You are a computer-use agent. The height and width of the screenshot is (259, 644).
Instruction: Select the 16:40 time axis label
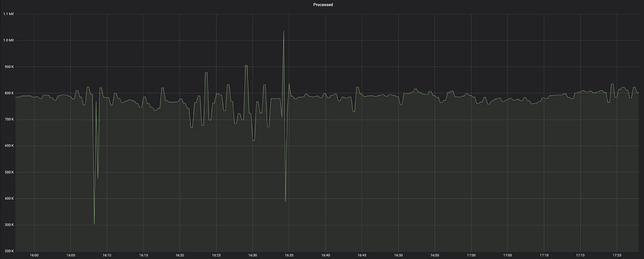[326, 255]
